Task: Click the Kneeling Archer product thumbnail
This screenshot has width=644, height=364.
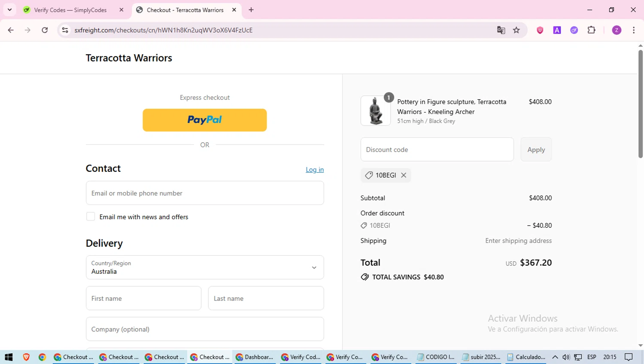Action: (376, 111)
